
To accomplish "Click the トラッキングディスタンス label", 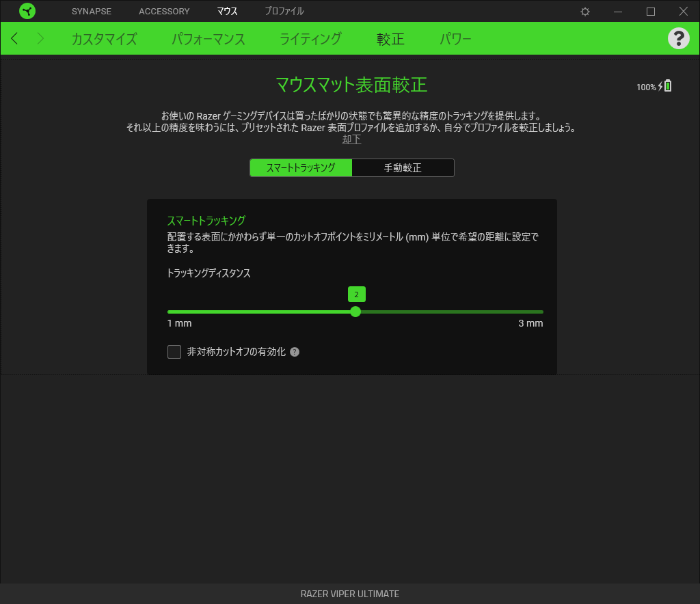I will coord(208,273).
